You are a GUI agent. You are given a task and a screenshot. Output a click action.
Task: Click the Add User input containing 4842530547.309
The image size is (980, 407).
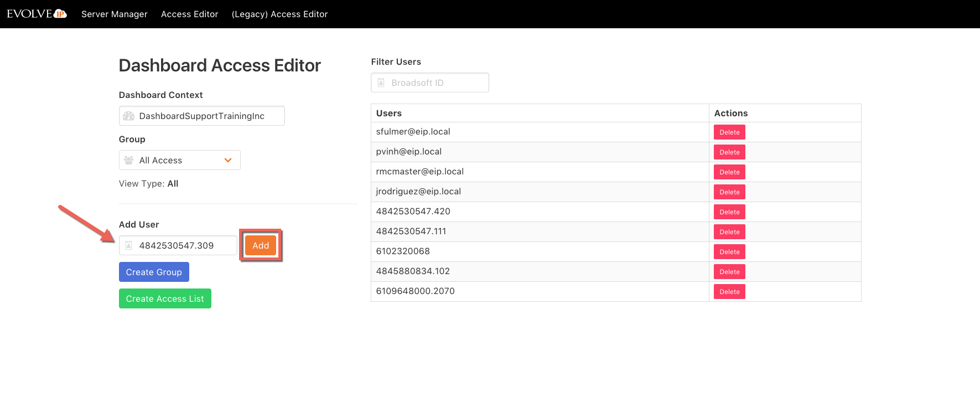(x=183, y=246)
